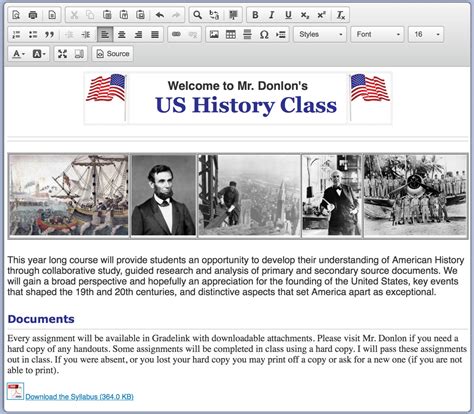
Task: Select the 'Welcome to Mr. Donlon's' text
Action: [x=238, y=86]
